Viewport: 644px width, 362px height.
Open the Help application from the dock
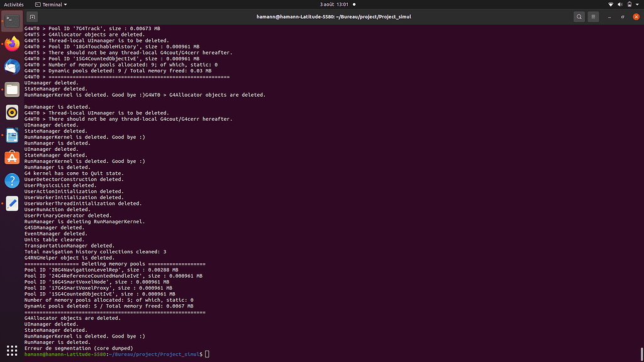[11, 180]
